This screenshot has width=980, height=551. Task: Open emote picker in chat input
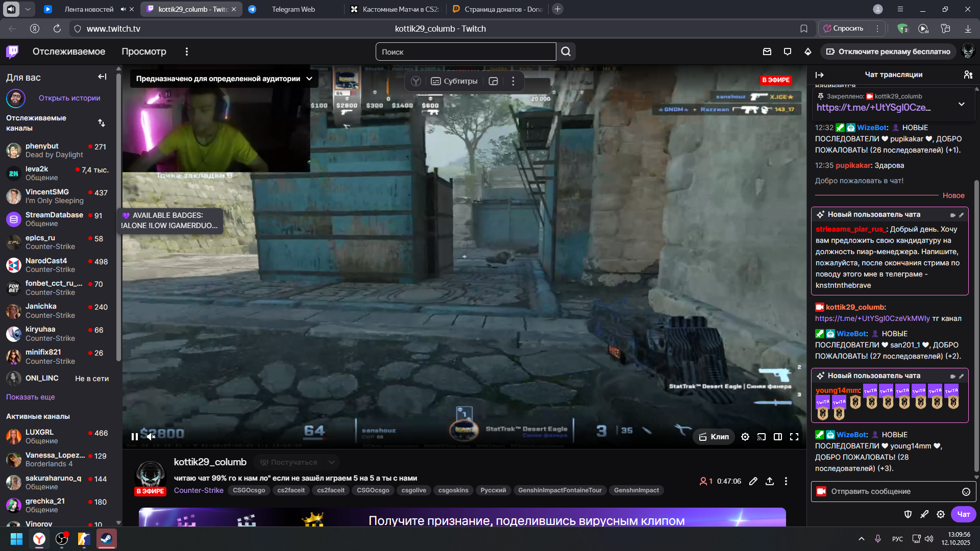click(x=966, y=492)
